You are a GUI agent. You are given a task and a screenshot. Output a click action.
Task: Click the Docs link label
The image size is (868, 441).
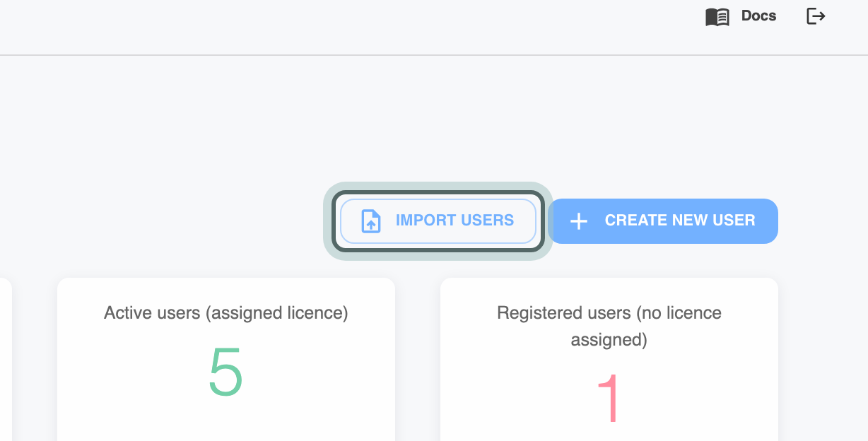[x=758, y=16]
